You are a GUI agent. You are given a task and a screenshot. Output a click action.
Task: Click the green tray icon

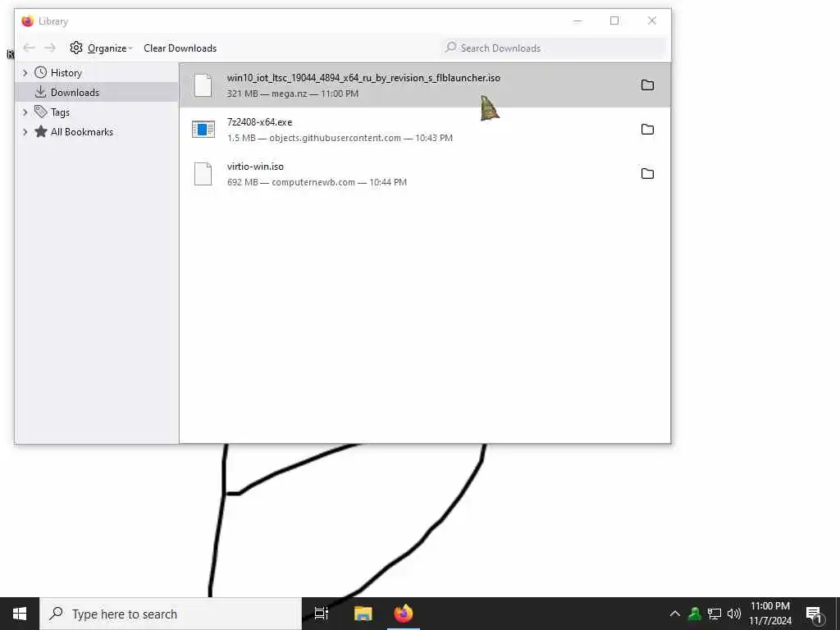(x=694, y=614)
